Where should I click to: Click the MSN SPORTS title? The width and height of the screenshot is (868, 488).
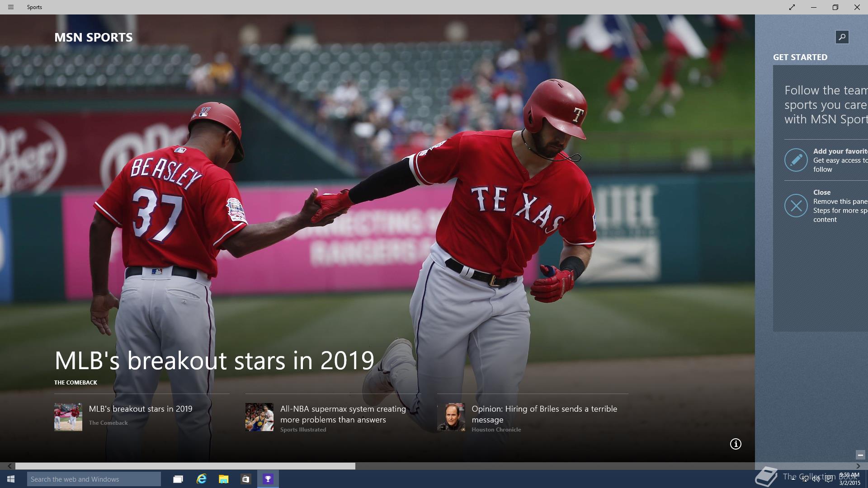point(94,38)
